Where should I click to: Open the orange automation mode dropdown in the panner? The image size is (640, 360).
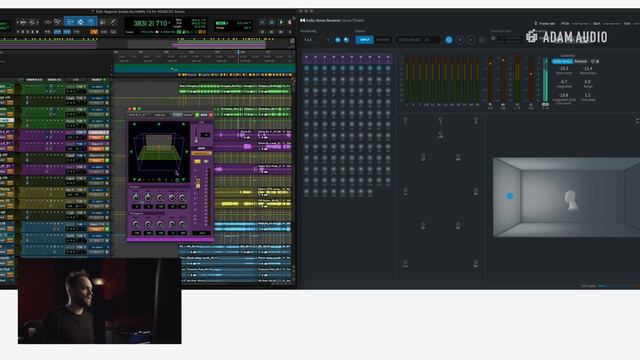point(202,153)
